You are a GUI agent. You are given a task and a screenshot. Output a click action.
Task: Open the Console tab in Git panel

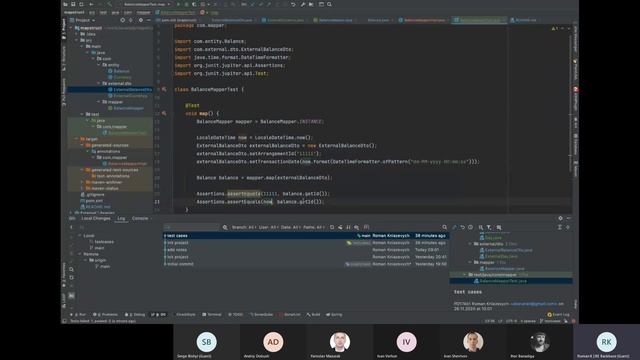coord(140,218)
